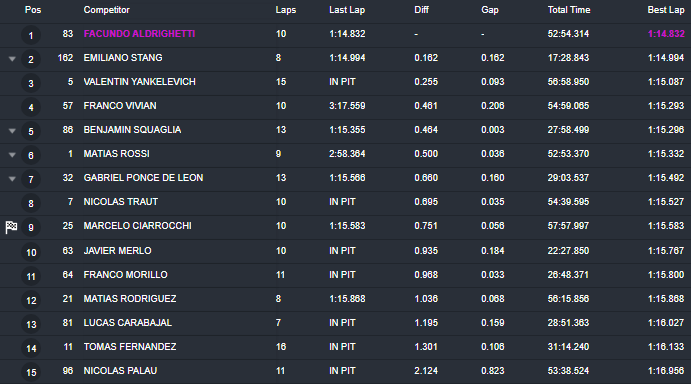
Task: Sort by the Total Time column header
Action: pyautogui.click(x=568, y=10)
